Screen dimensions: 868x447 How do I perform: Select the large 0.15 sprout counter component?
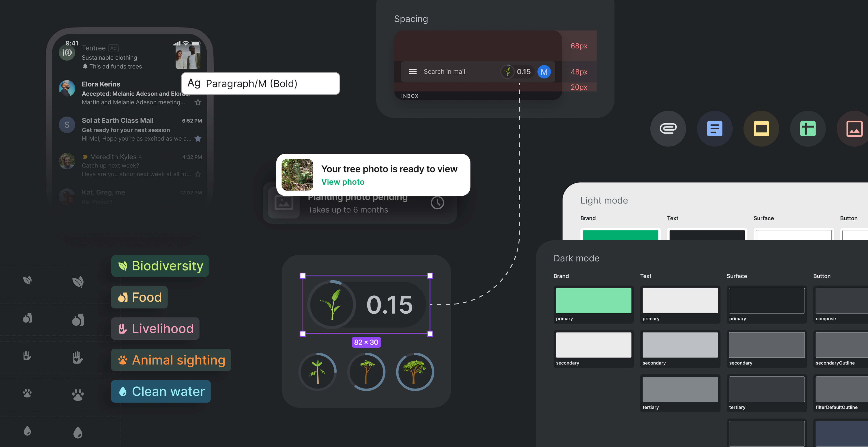click(366, 305)
